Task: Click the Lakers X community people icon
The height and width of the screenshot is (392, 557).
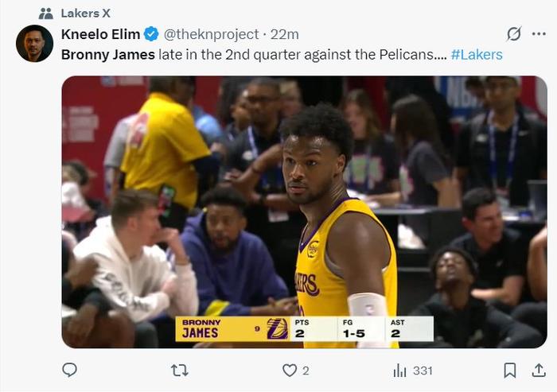Action: [x=45, y=13]
